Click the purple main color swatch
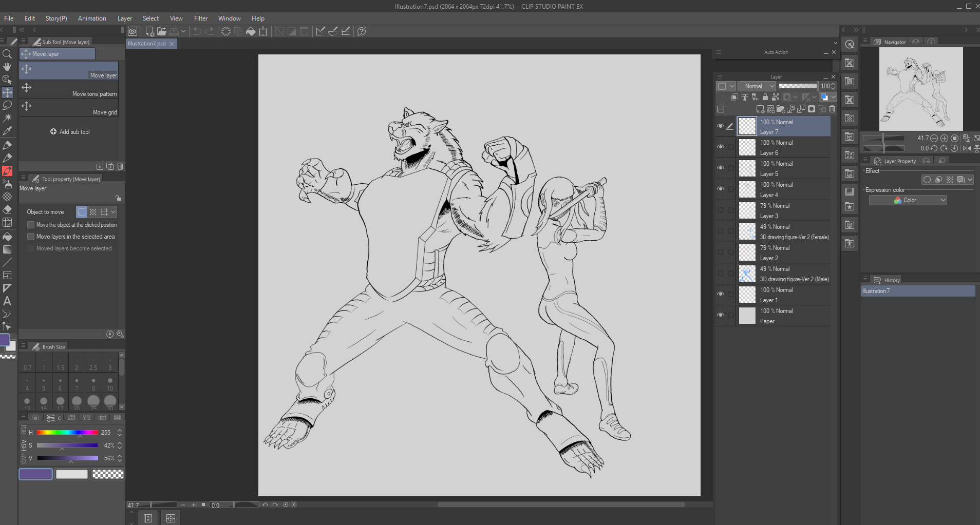 tap(35, 474)
